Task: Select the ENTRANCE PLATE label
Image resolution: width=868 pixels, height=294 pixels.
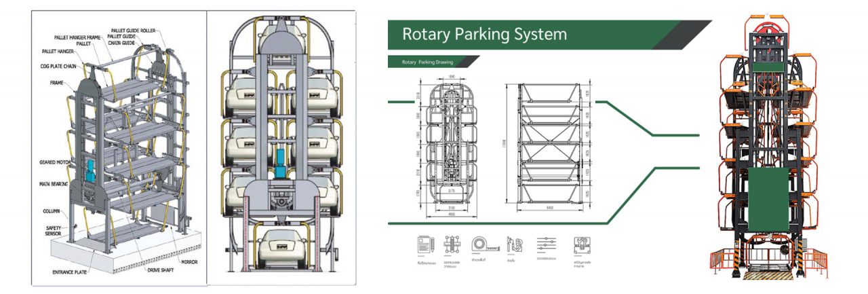Action: click(71, 272)
